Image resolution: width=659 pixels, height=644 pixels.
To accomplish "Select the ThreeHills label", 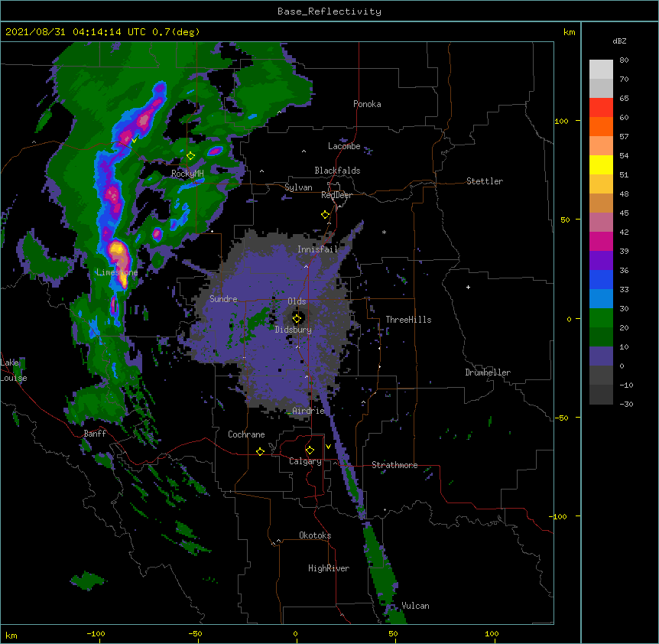I will [408, 320].
